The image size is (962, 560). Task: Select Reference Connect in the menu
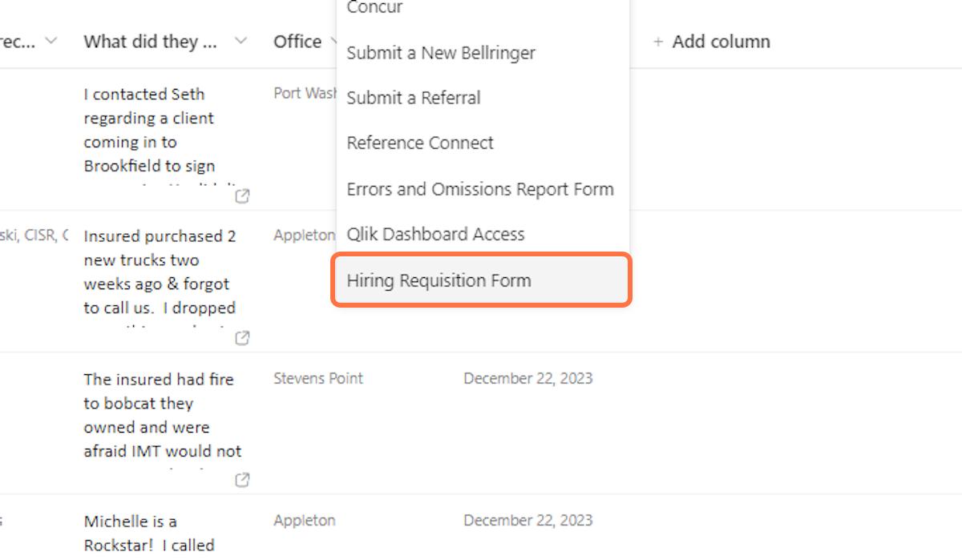pyautogui.click(x=420, y=143)
